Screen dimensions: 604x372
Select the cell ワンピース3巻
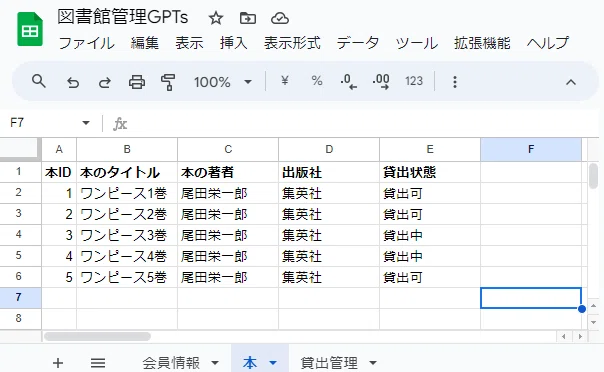point(127,235)
